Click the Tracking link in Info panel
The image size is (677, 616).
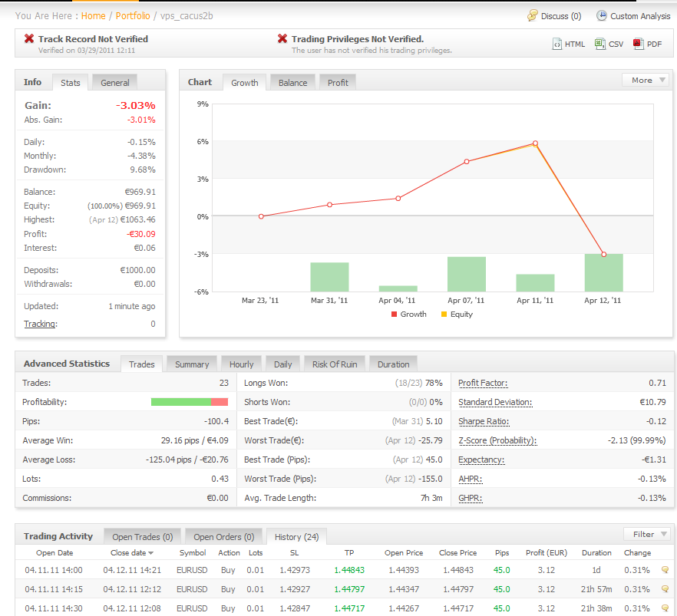(x=39, y=324)
